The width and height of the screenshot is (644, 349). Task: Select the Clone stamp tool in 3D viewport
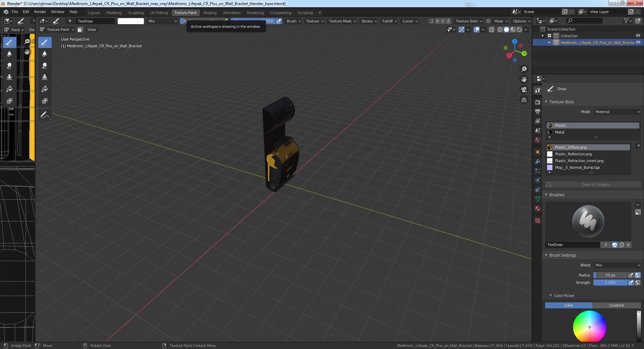click(45, 77)
